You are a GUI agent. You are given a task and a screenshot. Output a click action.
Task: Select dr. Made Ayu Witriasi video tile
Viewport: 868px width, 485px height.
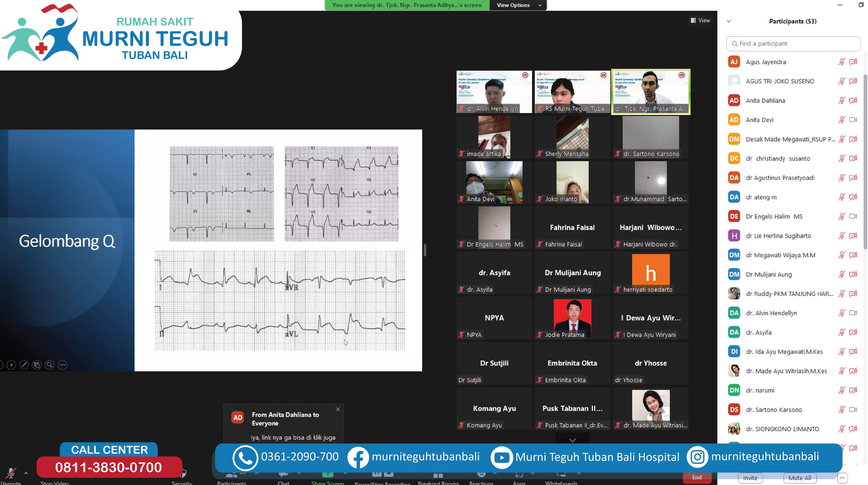(651, 408)
